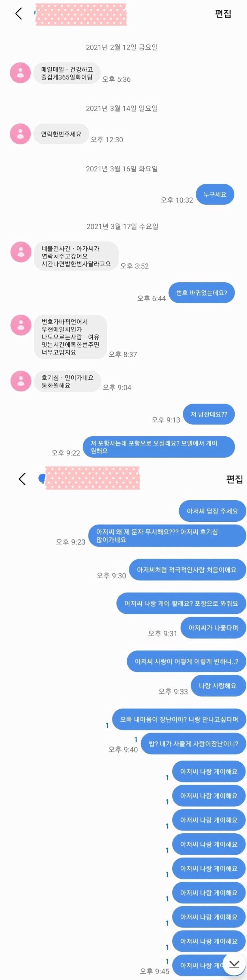Select the 아저씨 답장 주세요 bubble
247x980 pixels.
click(212, 511)
